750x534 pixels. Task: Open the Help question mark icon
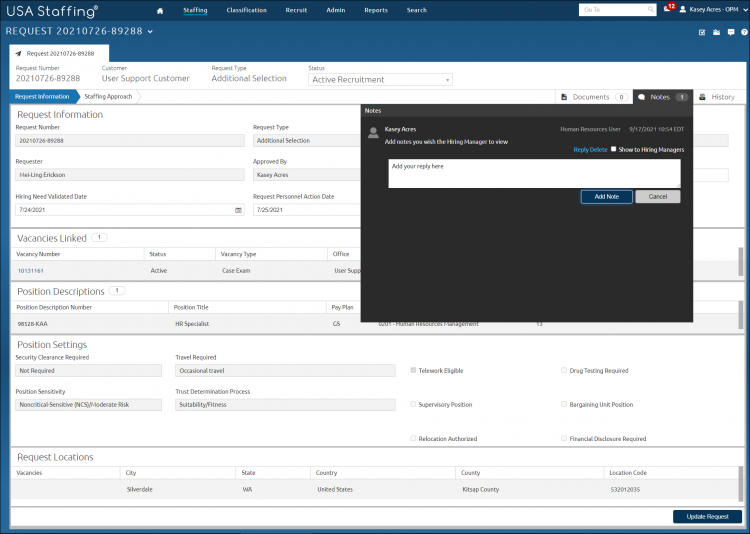point(744,32)
